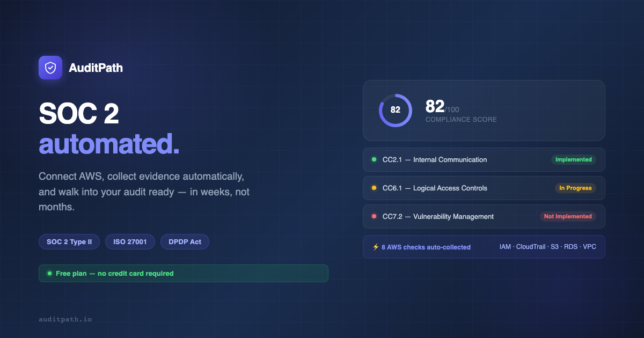Click the green dot in the Free plan banner
Viewport: 644px width, 338px height.
click(49, 273)
